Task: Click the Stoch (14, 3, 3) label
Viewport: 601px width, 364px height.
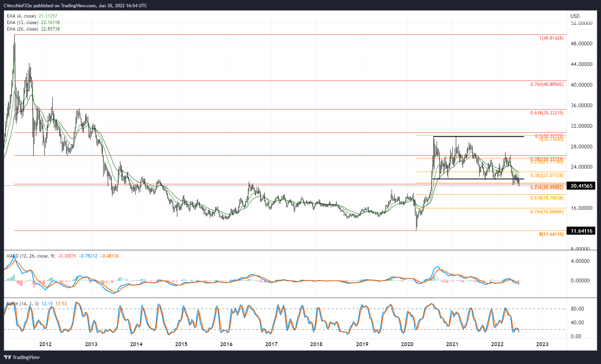Action: (23, 304)
